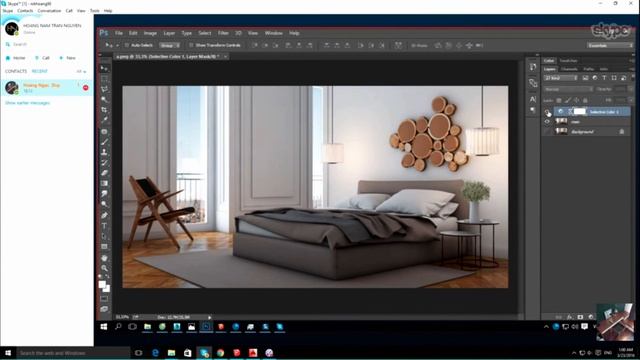This screenshot has height=360, width=640.
Task: Select the Lasso tool
Action: (x=104, y=89)
